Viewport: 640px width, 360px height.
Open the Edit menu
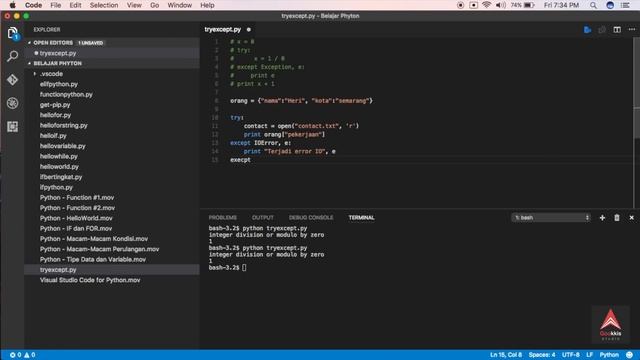point(76,5)
